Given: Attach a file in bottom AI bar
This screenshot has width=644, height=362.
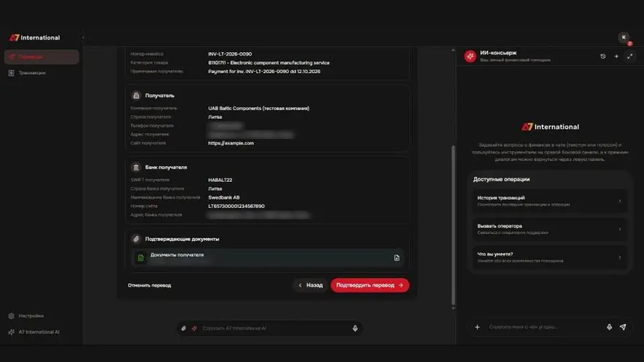Looking at the screenshot, I should tap(184, 328).
